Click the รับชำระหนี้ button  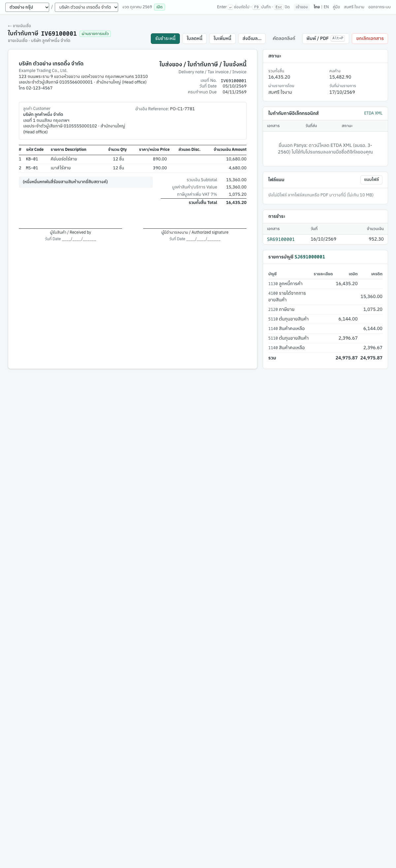click(x=165, y=38)
